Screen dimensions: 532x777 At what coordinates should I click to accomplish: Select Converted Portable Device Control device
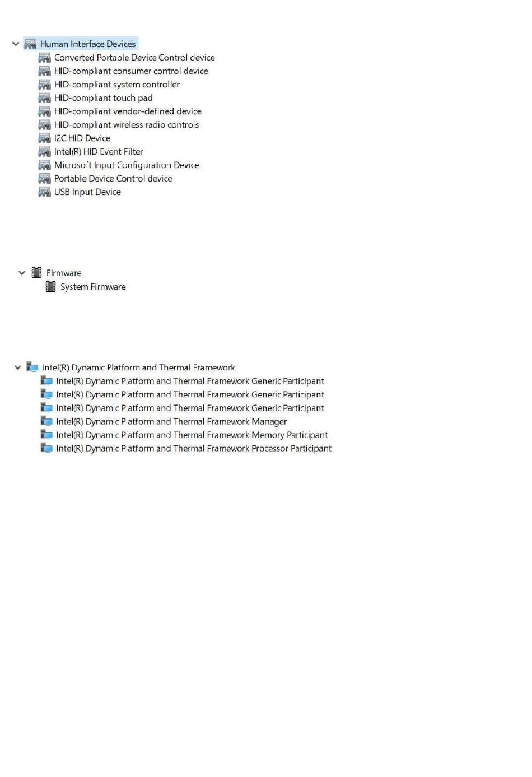[x=134, y=57]
